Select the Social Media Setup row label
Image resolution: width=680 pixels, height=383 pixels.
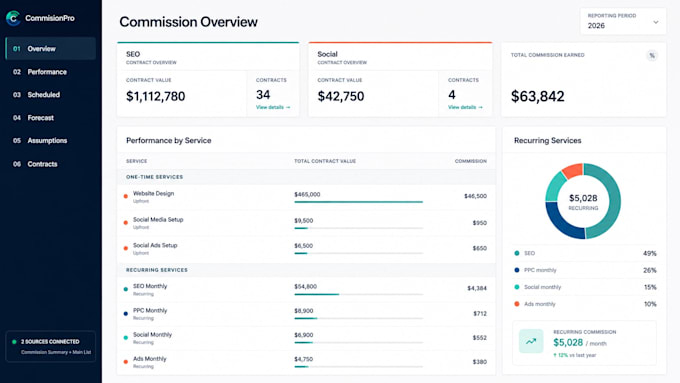click(x=158, y=219)
